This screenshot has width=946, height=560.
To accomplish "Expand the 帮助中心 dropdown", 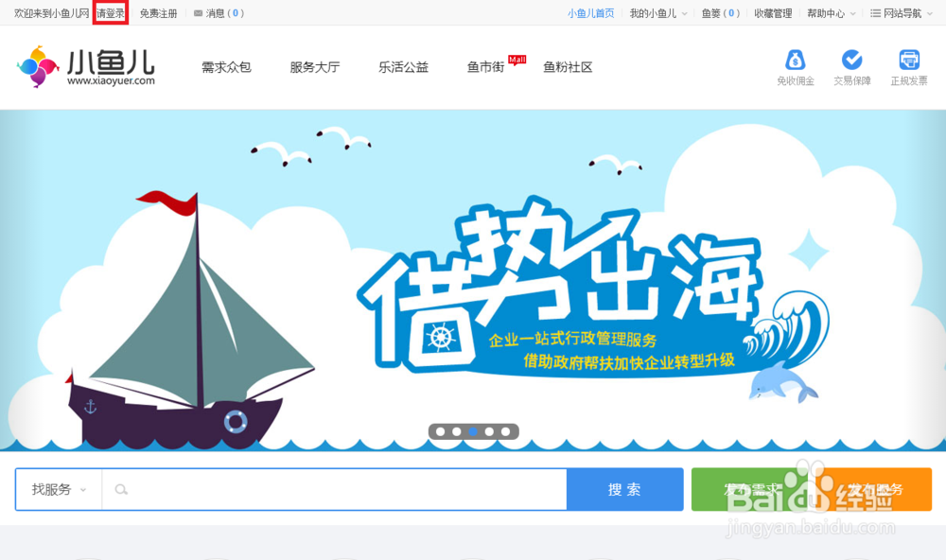I will click(x=832, y=13).
